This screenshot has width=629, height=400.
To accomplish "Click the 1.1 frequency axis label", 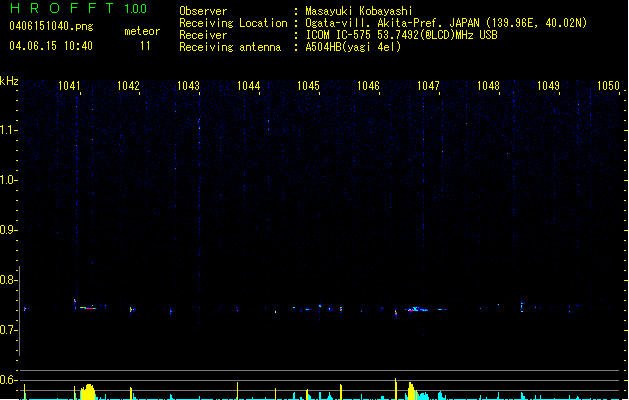I will point(8,130).
